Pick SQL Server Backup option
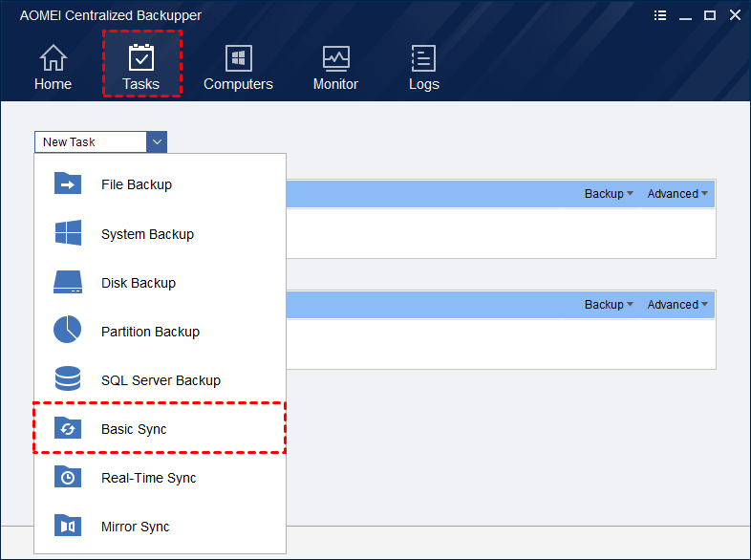This screenshot has width=751, height=560. pos(160,380)
